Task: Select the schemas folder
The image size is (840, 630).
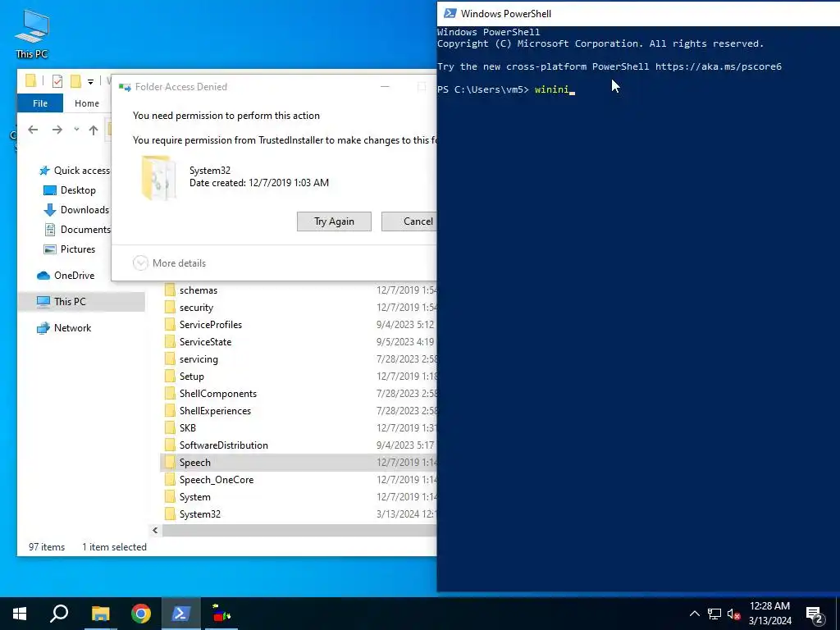Action: point(299,290)
